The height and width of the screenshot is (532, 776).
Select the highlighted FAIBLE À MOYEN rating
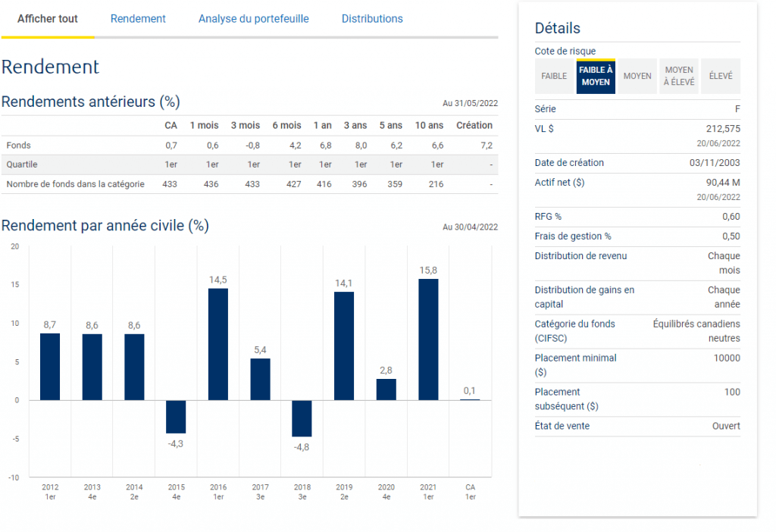[596, 77]
